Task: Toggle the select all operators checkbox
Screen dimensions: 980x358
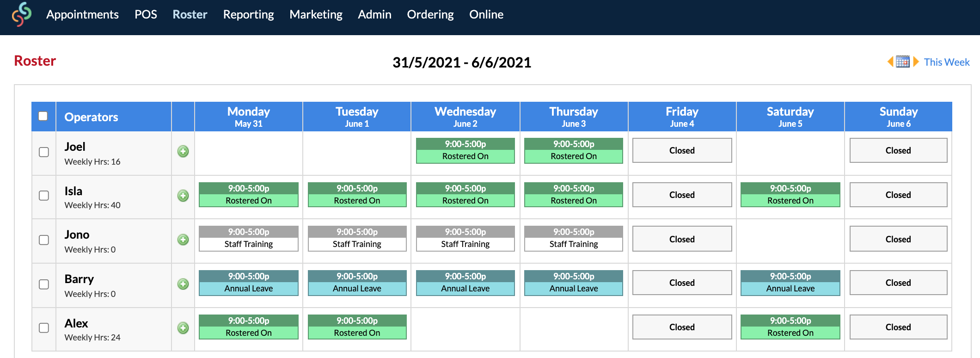Action: [x=43, y=116]
